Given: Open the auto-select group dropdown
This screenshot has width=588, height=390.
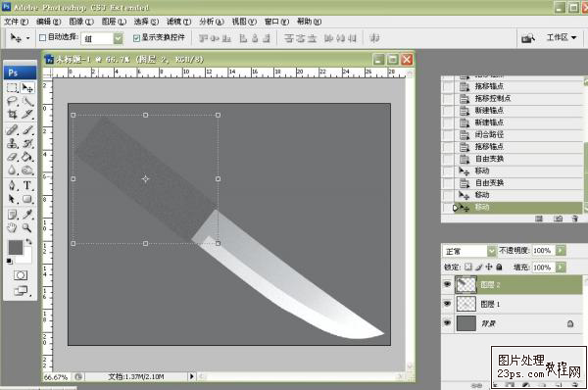Looking at the screenshot, I should click(x=118, y=38).
